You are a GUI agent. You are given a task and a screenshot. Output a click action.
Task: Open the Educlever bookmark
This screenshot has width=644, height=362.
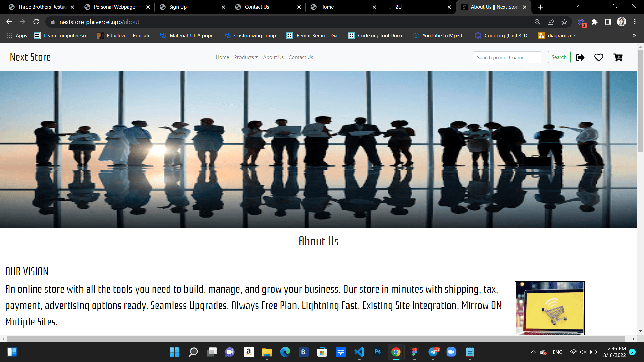(125, 35)
